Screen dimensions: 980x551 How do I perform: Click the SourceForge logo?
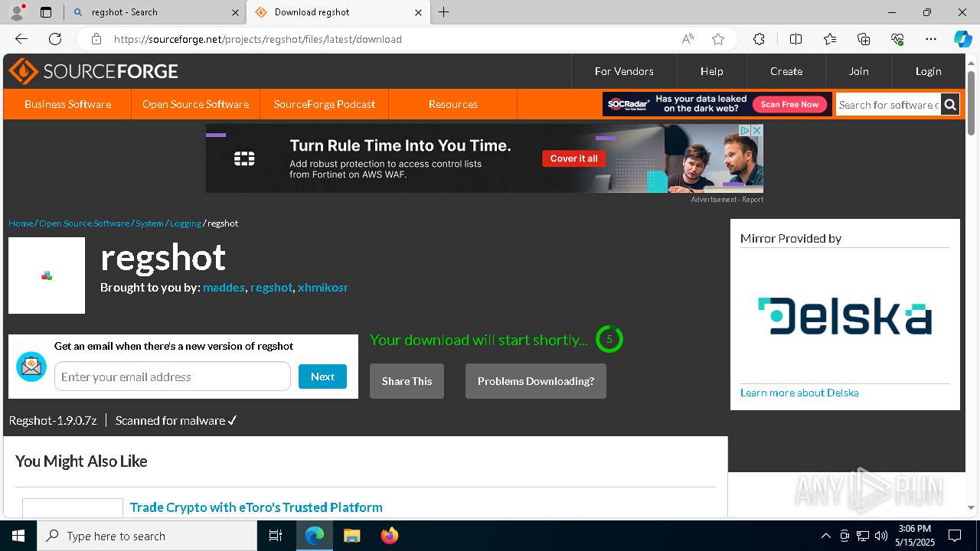point(93,71)
